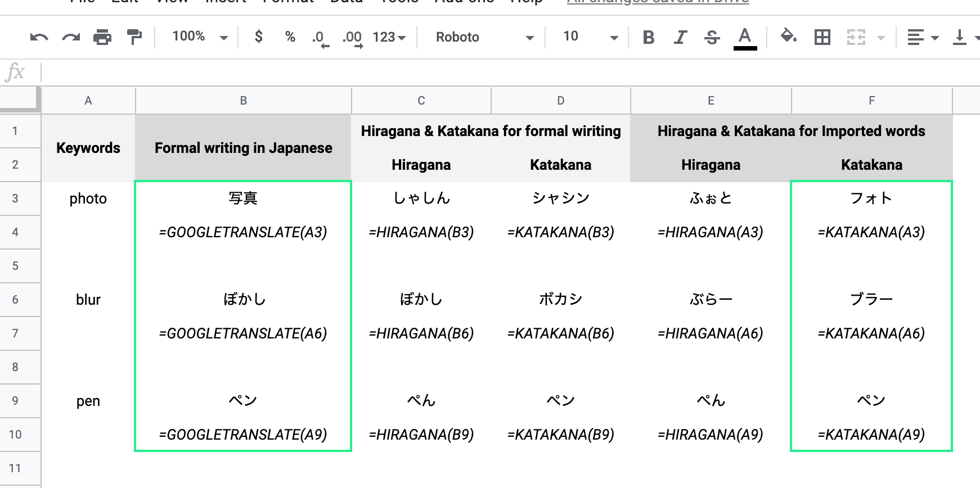This screenshot has height=488, width=980.
Task: Select cell showing =KATAKANA(B6)
Action: click(x=561, y=333)
